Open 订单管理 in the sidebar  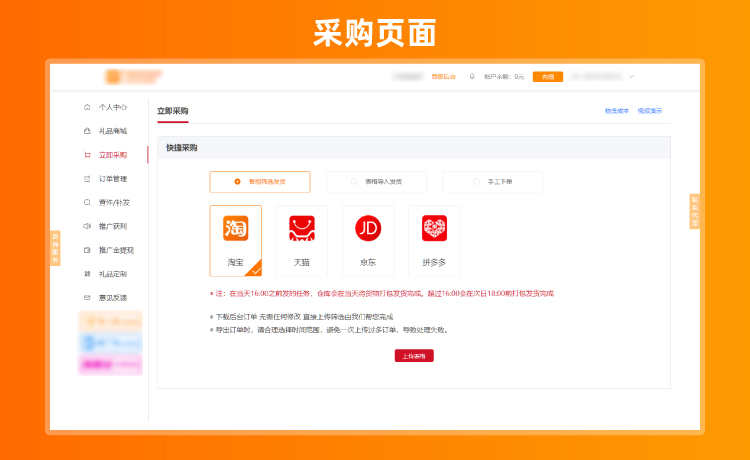click(112, 179)
